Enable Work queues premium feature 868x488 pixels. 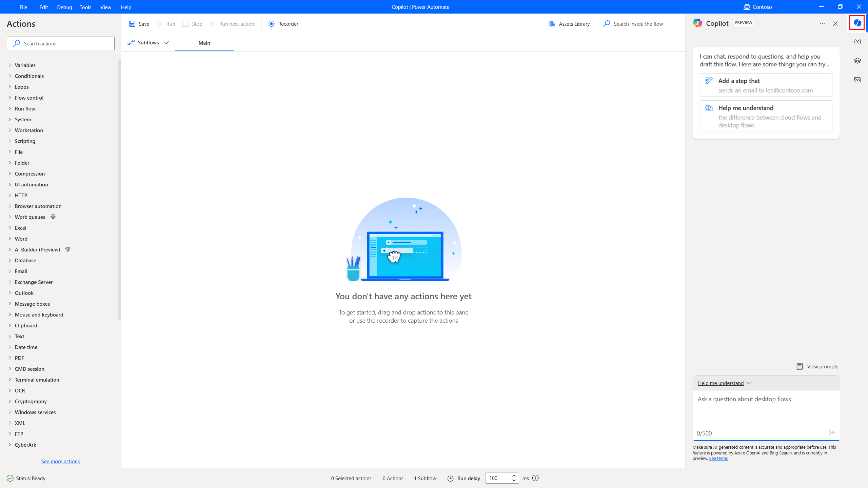pyautogui.click(x=53, y=217)
